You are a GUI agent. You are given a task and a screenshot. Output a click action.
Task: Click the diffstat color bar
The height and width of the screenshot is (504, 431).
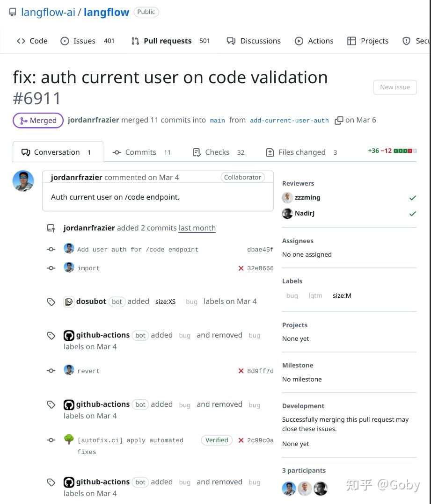pyautogui.click(x=405, y=151)
